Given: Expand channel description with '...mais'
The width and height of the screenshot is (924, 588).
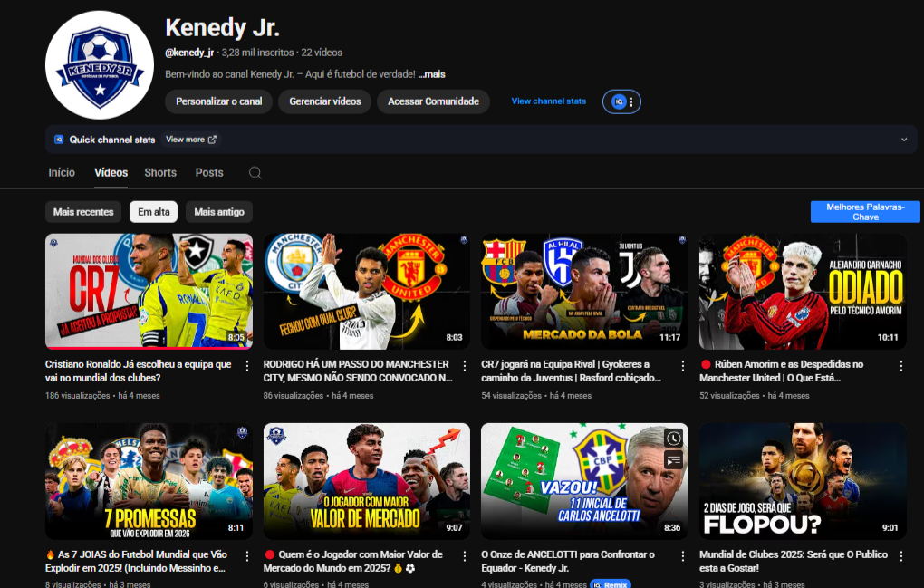Looking at the screenshot, I should [432, 74].
